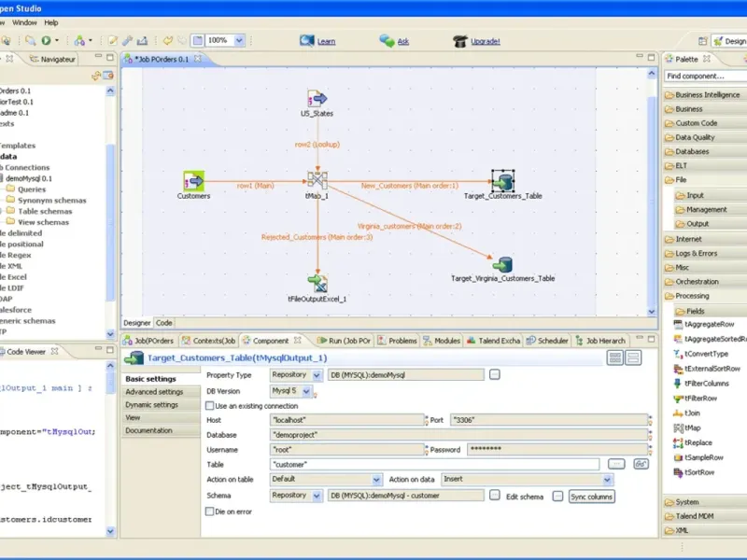Switch to the Run (Job POr tab

tap(344, 341)
